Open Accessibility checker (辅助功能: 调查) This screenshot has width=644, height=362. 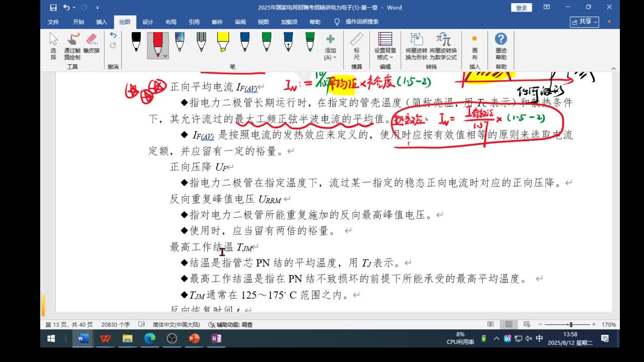click(230, 325)
